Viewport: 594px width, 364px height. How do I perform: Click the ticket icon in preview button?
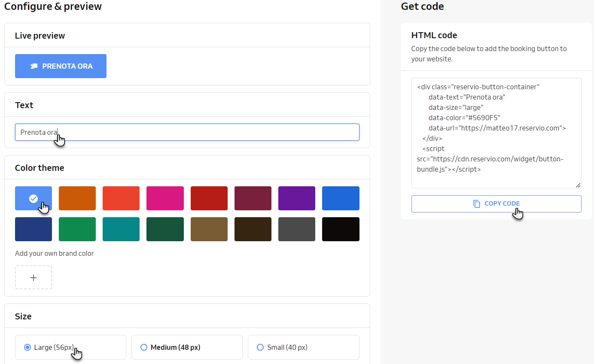coord(34,66)
